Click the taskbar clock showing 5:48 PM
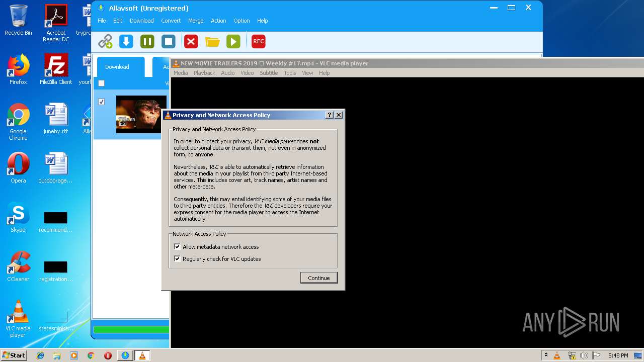Image resolution: width=644 pixels, height=362 pixels. pyautogui.click(x=618, y=355)
